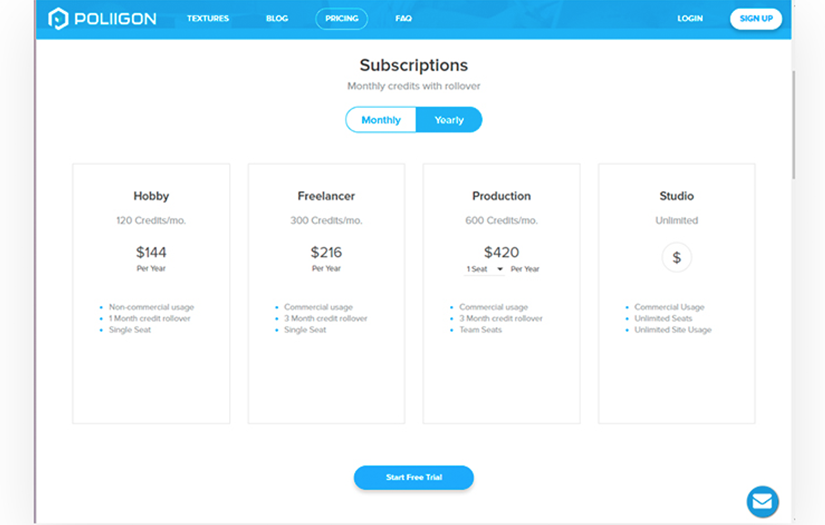Click the Unlimited text under Studio

click(677, 220)
